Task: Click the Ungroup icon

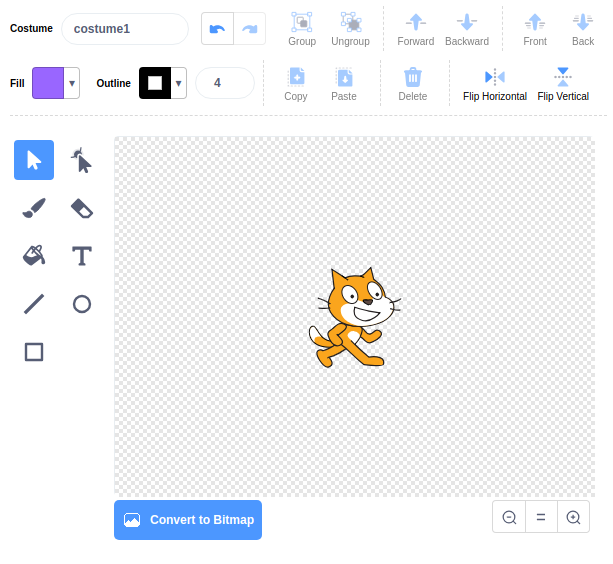Action: coord(351,22)
